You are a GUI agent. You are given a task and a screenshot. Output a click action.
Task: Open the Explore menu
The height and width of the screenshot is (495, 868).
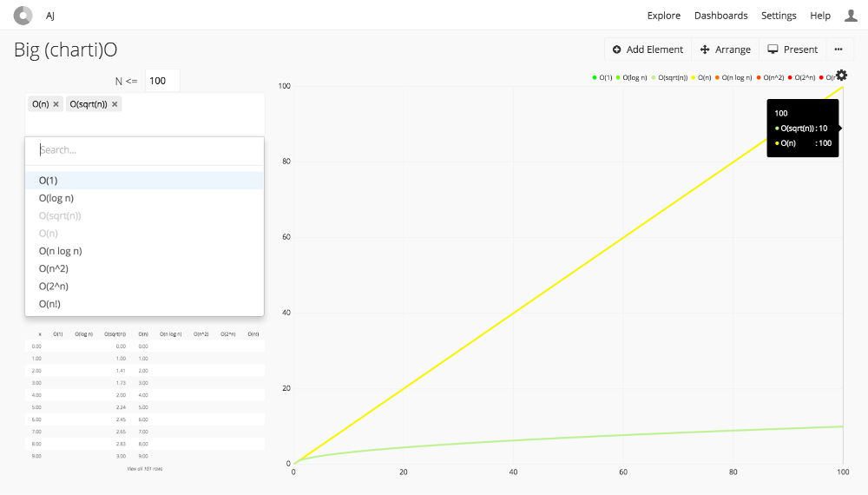tap(664, 16)
